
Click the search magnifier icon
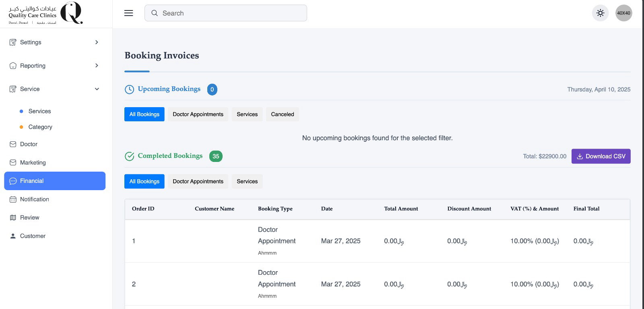pyautogui.click(x=154, y=13)
